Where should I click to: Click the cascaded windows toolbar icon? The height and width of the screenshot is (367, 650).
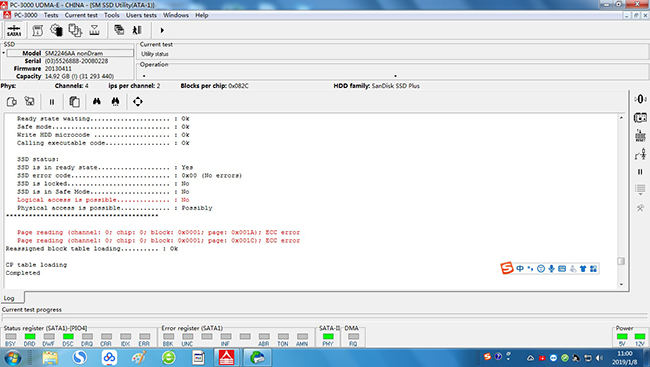click(x=119, y=30)
